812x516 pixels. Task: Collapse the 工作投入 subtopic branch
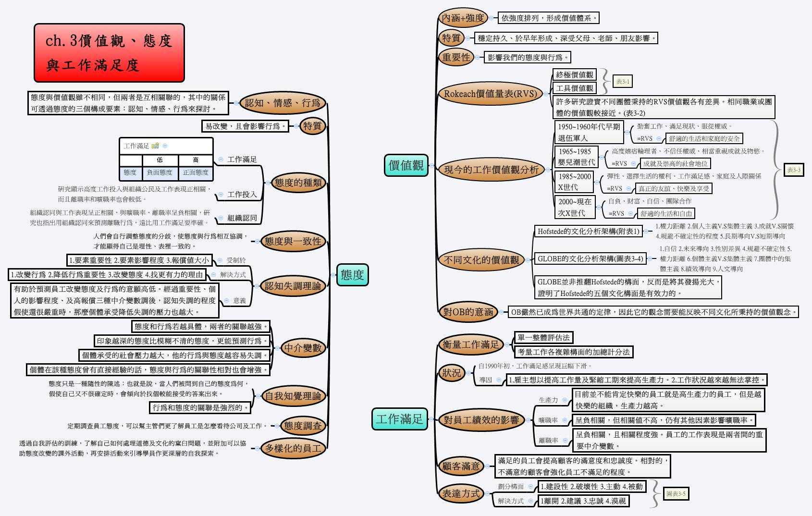tap(221, 195)
